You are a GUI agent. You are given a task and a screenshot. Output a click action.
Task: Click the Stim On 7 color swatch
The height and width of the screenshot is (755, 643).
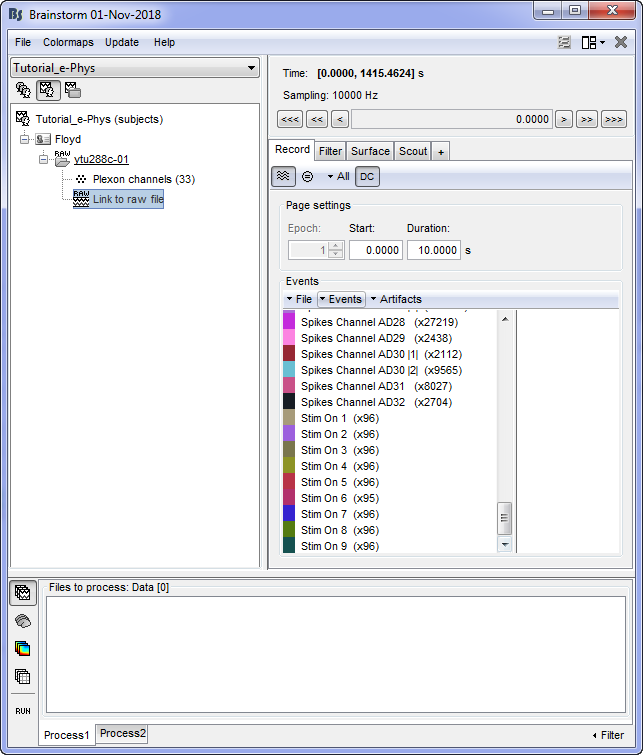289,514
